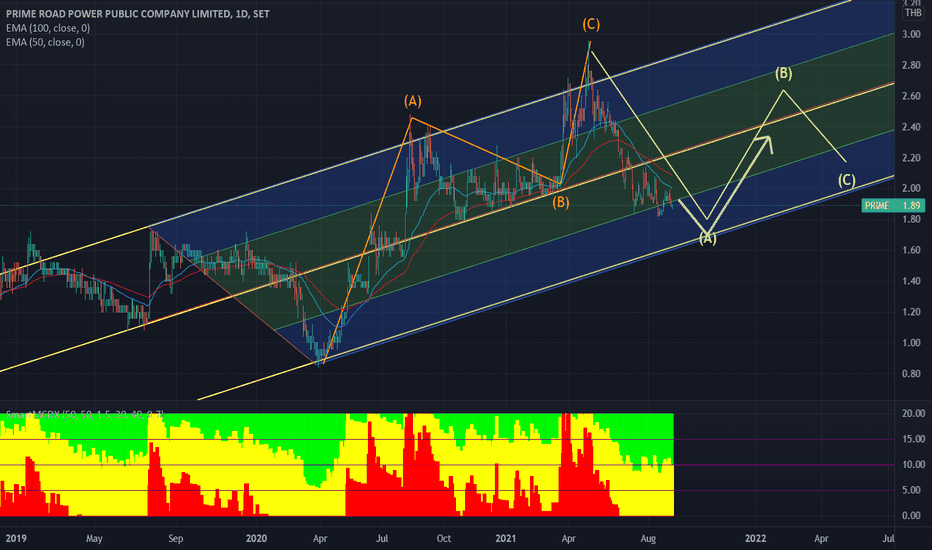The image size is (932, 550).
Task: Click the 2019 date on time axis
Action: coord(16,539)
